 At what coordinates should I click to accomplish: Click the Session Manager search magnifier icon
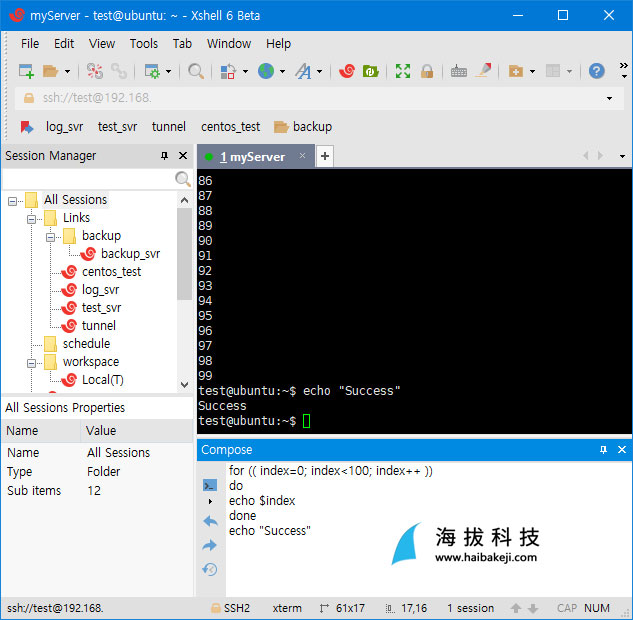pos(183,178)
